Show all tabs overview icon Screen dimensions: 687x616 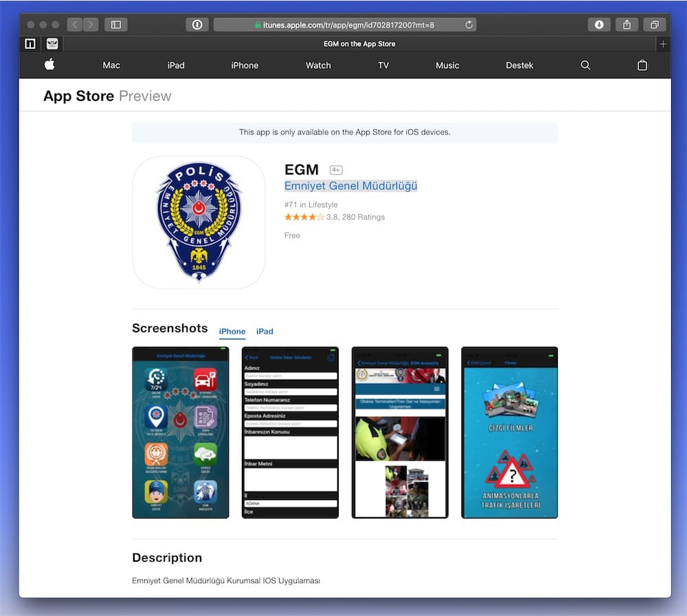coord(654,25)
